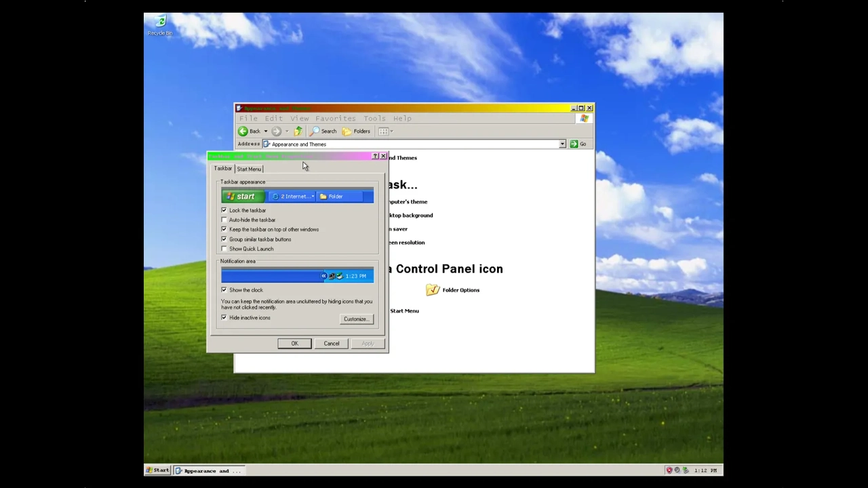Click the taskbar appearance preview image

tap(297, 197)
